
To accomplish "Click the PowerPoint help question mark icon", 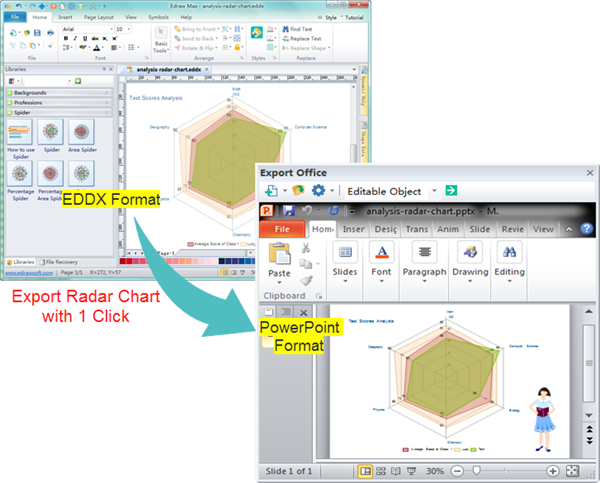I will pyautogui.click(x=586, y=229).
